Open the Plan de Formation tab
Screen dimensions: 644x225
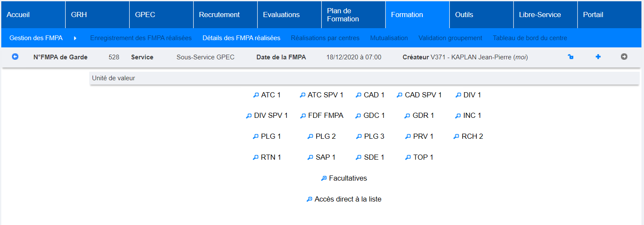343,15
